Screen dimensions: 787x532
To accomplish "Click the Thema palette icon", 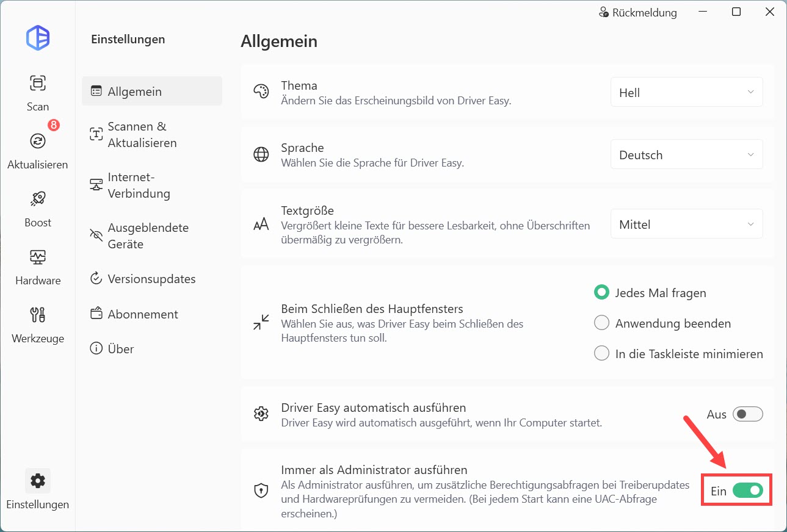I will 261,92.
